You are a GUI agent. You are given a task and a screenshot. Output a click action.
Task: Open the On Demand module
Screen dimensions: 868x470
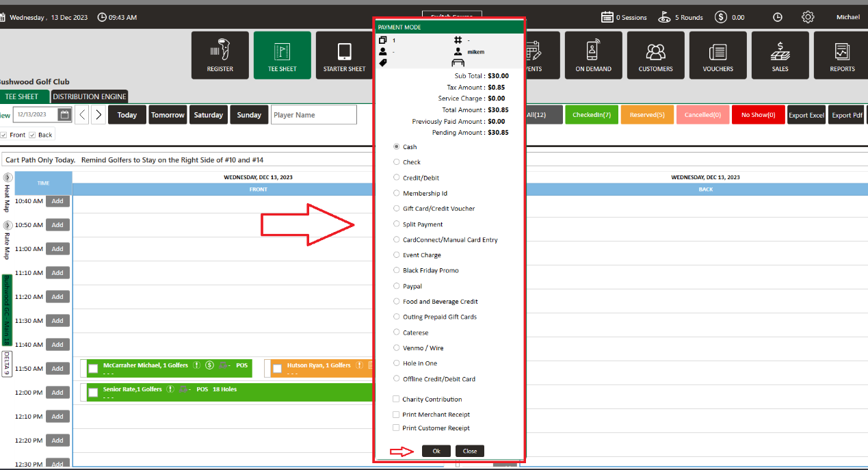pos(593,55)
